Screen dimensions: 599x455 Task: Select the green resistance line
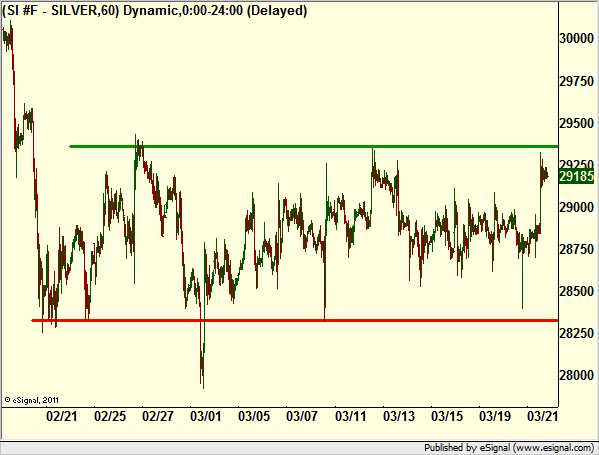click(x=314, y=146)
